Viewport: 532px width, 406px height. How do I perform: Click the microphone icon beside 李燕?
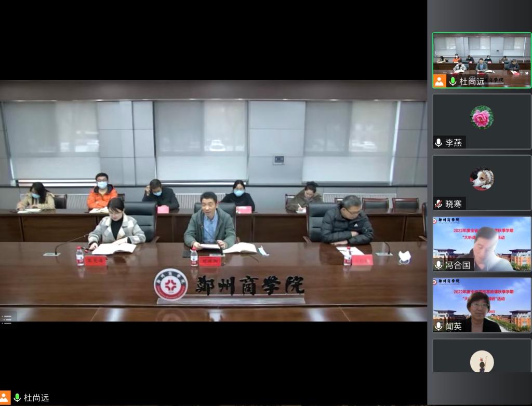(x=439, y=142)
